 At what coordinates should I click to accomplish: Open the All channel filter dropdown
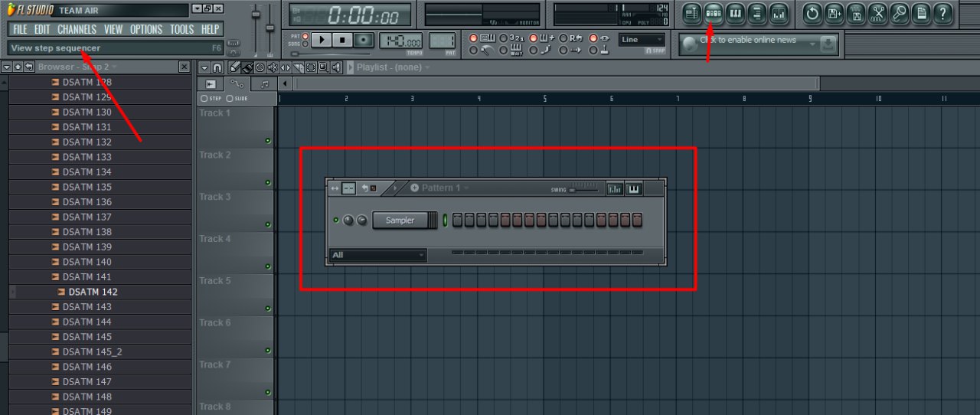pos(377,255)
